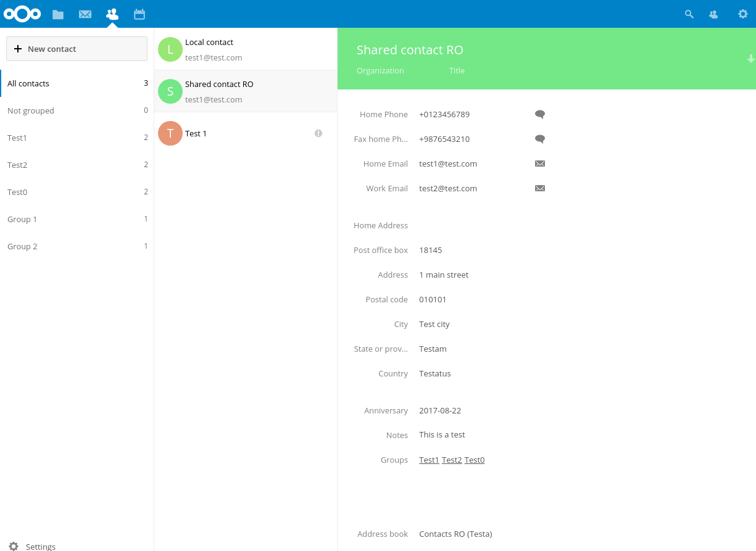Open the Mail app icon
This screenshot has height=551, width=756.
click(x=85, y=14)
